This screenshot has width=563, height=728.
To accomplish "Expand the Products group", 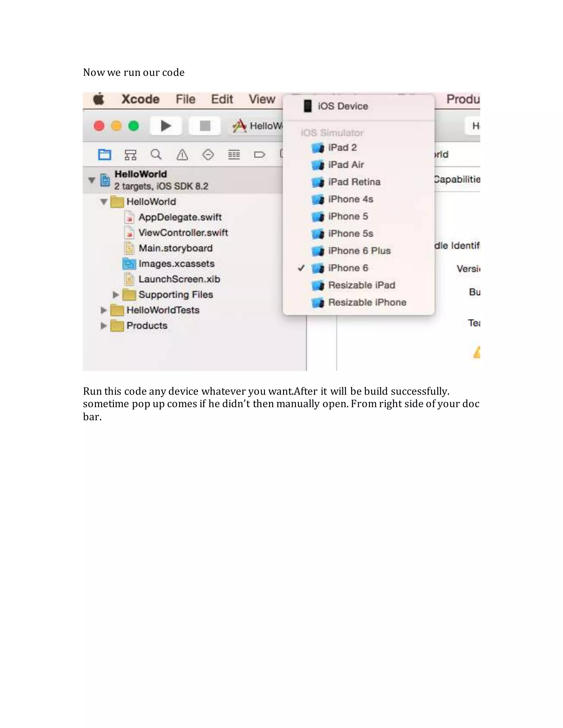I will tap(103, 326).
